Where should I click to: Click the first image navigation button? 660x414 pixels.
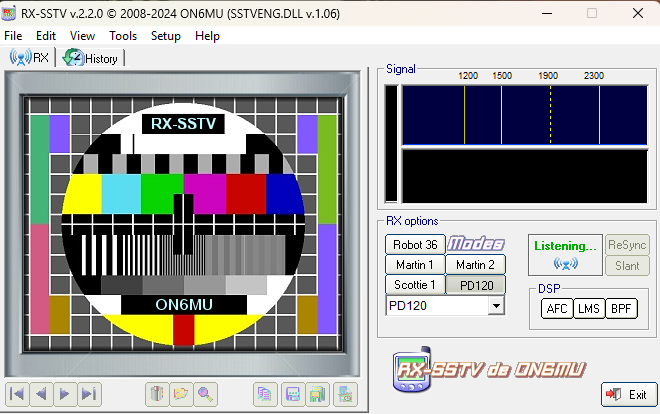coord(17,394)
